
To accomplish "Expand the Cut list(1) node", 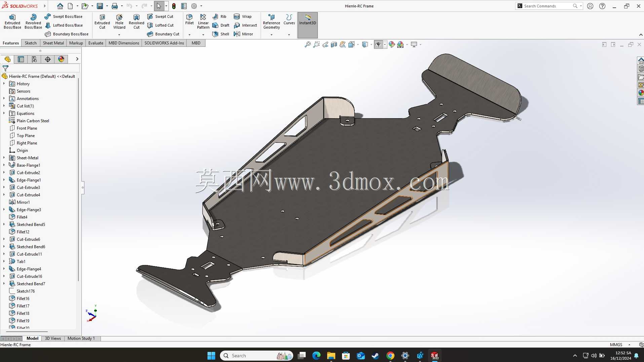I will (4, 106).
